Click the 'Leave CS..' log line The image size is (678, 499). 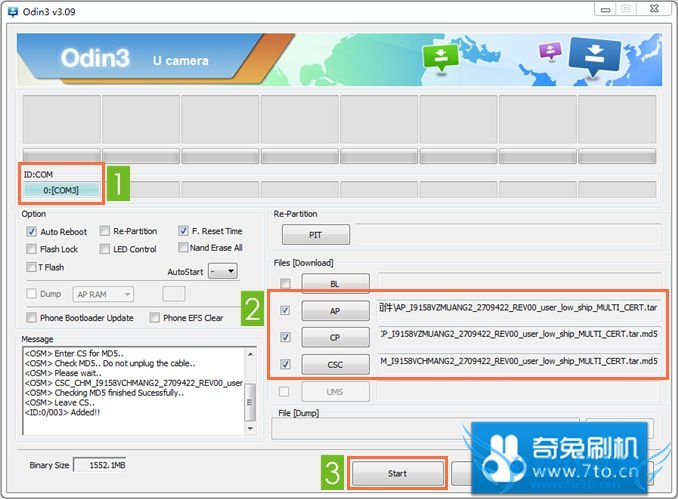[x=60, y=402]
